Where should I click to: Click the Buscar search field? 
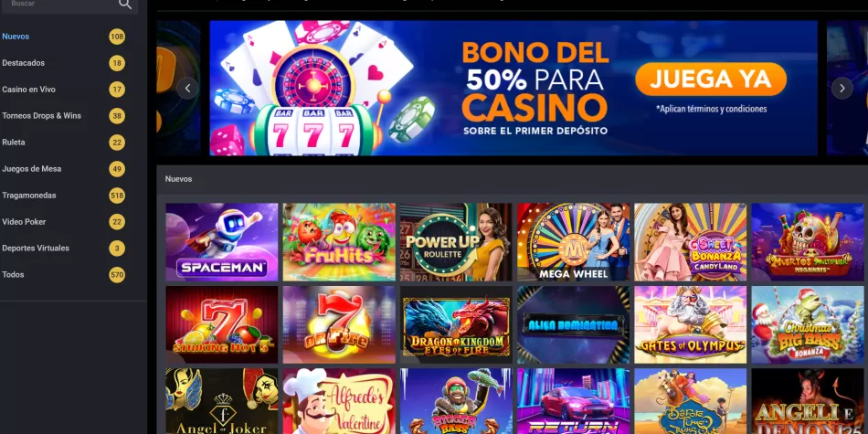61,5
